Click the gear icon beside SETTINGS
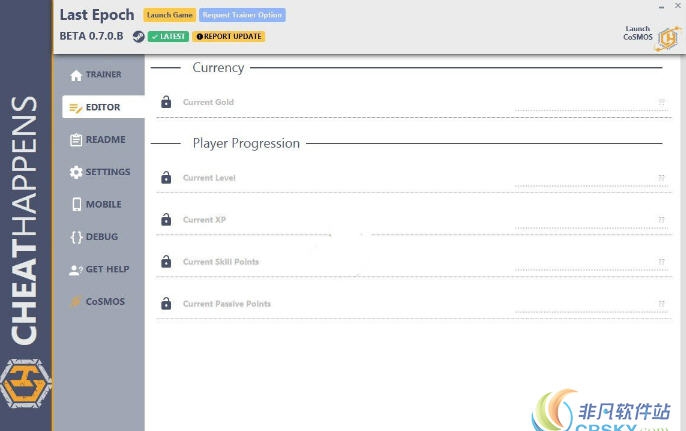This screenshot has height=431, width=686. (76, 172)
